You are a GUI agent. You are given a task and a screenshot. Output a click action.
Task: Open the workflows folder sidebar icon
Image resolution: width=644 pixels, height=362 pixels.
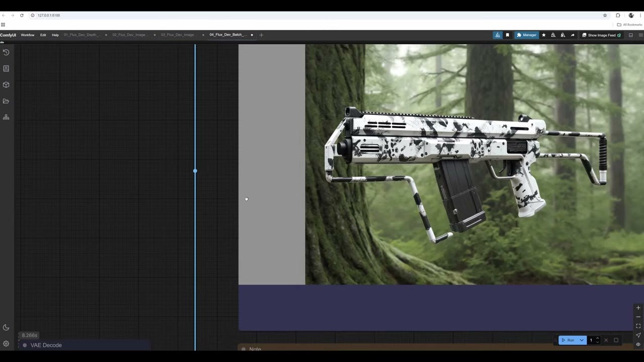pos(6,101)
